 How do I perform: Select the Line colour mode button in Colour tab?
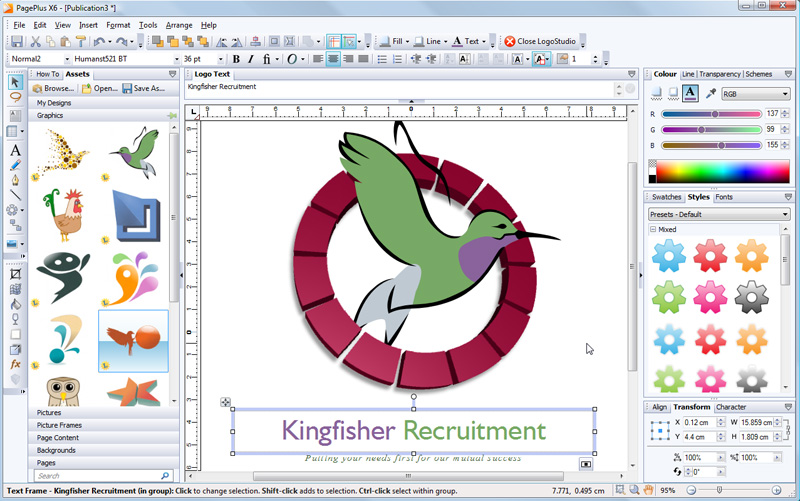coord(673,93)
